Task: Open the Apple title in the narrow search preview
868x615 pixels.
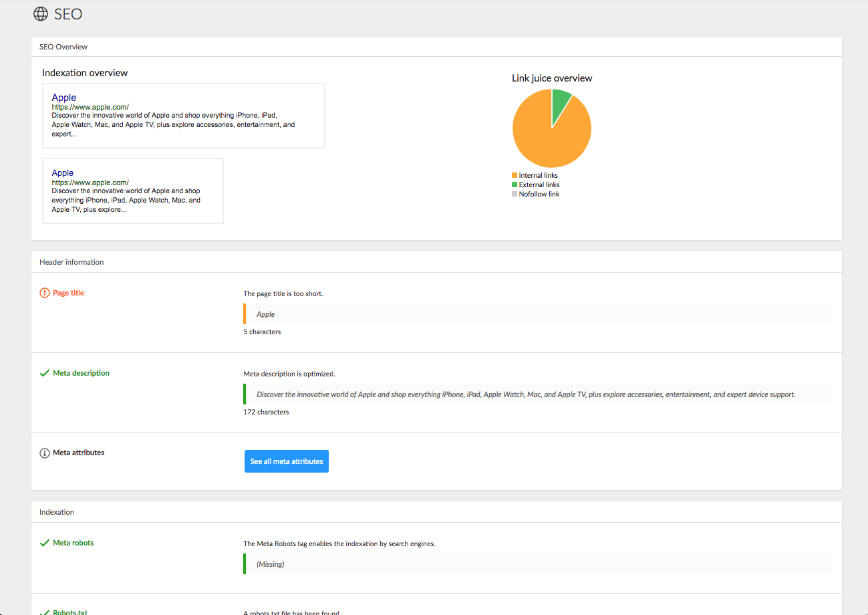Action: [x=63, y=172]
